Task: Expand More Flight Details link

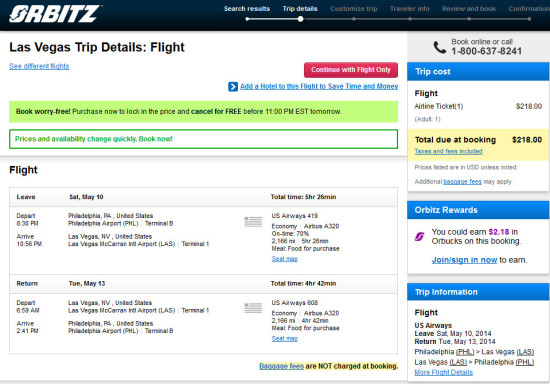Action: (x=443, y=372)
